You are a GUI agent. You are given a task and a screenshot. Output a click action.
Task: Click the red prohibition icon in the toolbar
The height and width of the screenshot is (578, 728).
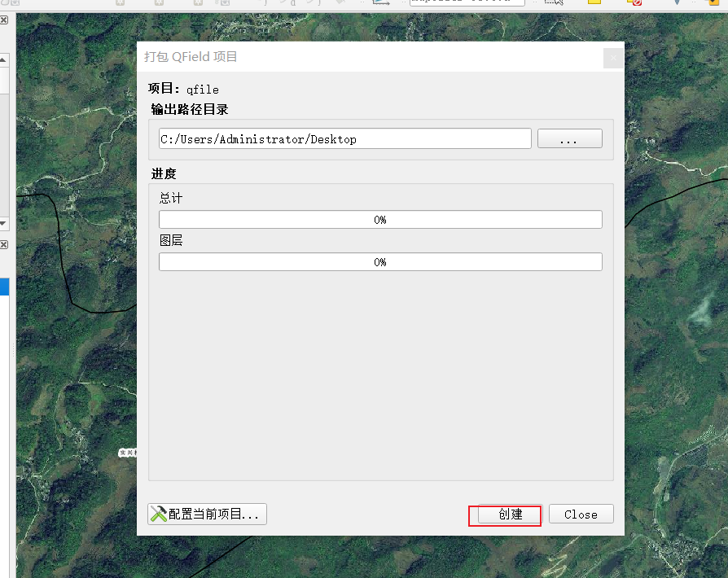pos(635,3)
